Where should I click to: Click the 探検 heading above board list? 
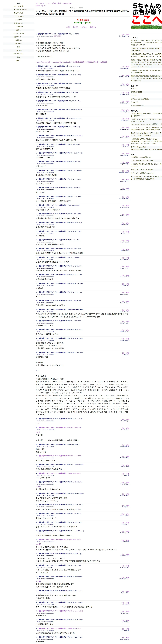coord(19,4)
